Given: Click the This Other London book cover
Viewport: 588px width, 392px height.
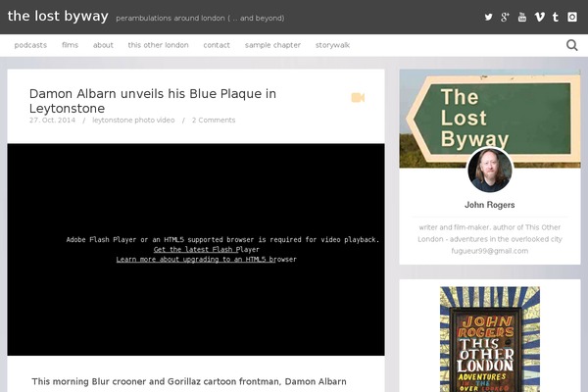Looking at the screenshot, I should point(490,339).
